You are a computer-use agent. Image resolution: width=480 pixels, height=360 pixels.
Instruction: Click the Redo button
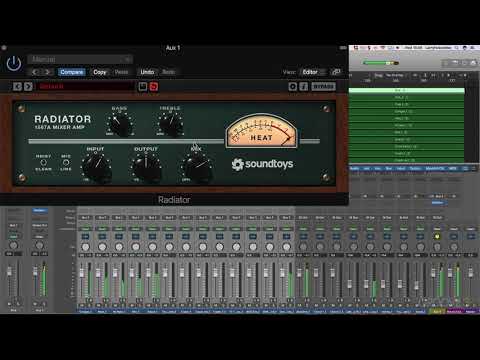168,72
